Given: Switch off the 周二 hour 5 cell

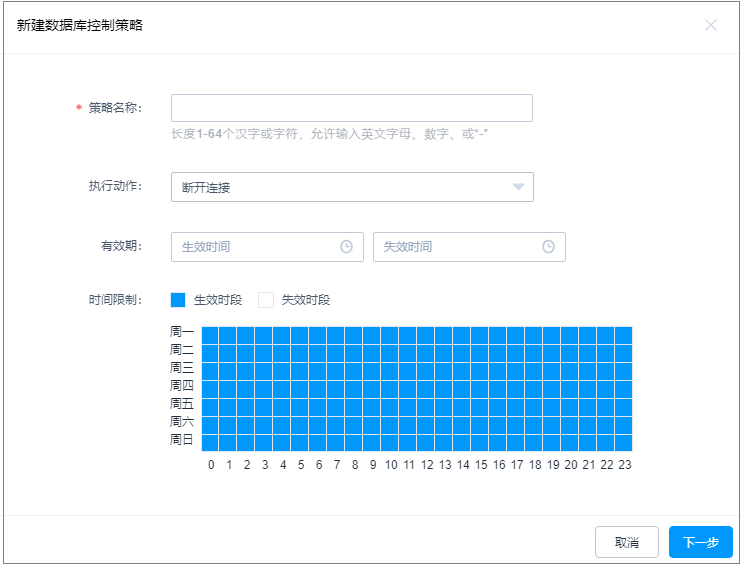Looking at the screenshot, I should point(300,353).
